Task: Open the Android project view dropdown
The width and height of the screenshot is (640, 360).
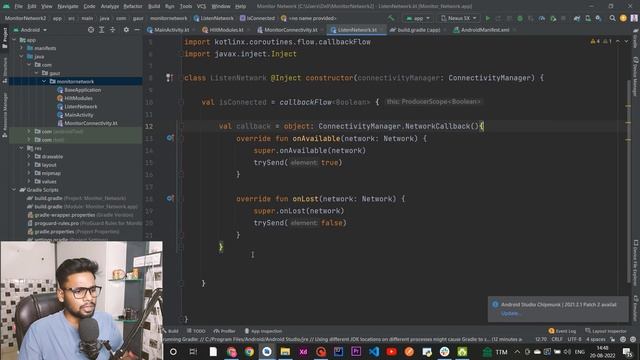Action: point(30,30)
